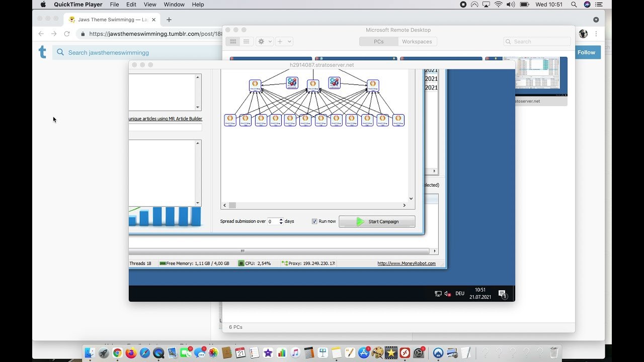Screen dimensions: 644x362
Task: Click the Start Campaign button
Action: tap(377, 222)
